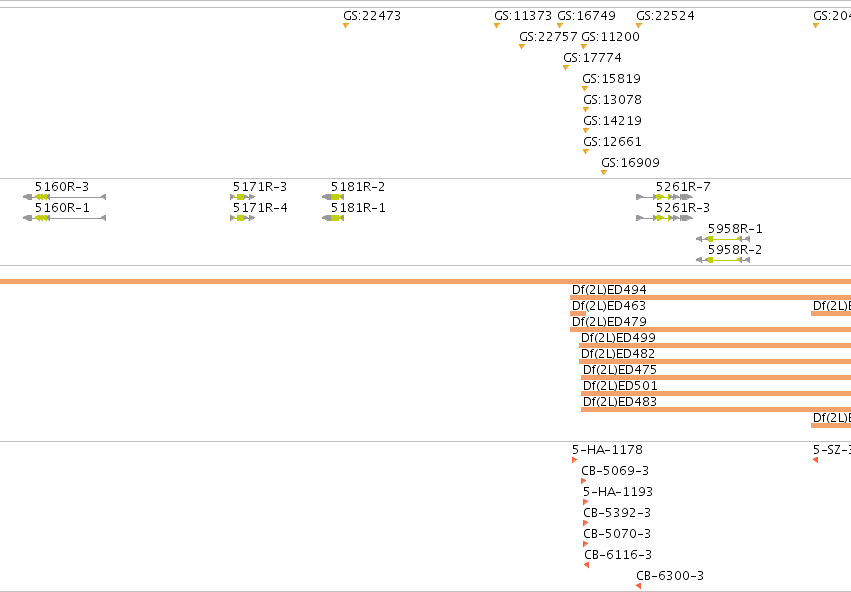Click the CB-5069-3 insertion label
The height and width of the screenshot is (592, 851).
(615, 471)
